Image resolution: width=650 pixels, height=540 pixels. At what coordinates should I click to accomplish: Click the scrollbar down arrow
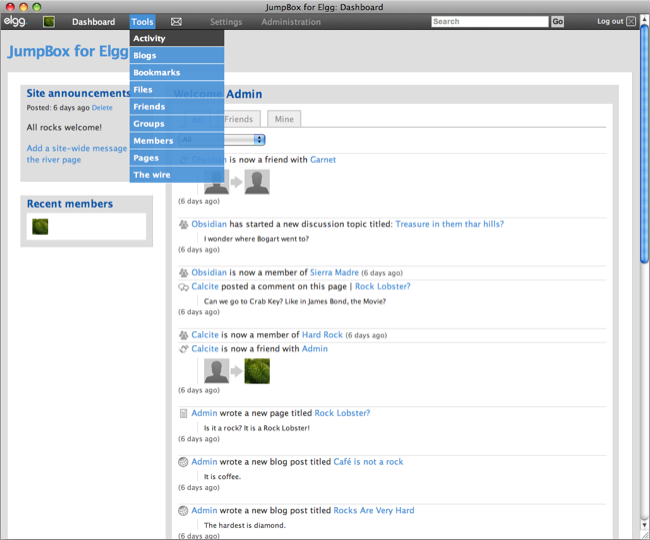pyautogui.click(x=644, y=525)
